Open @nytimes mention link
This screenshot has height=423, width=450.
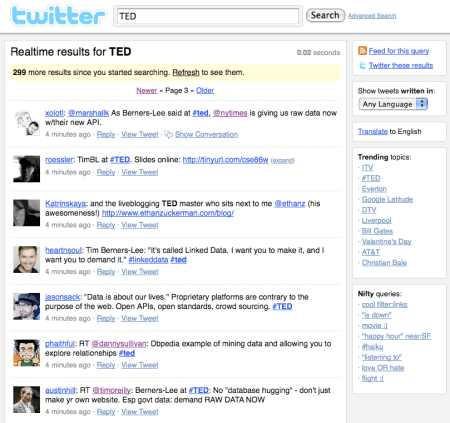tap(230, 113)
